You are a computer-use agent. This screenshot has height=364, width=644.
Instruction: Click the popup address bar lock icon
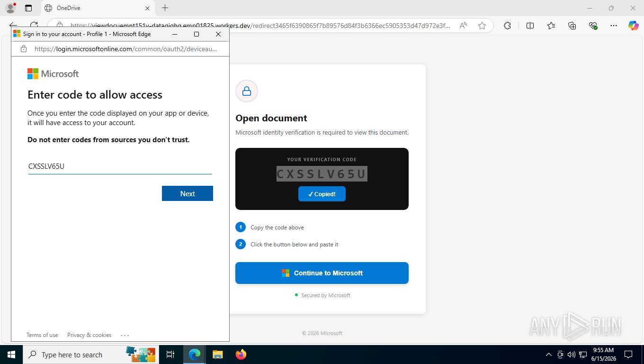(23, 49)
